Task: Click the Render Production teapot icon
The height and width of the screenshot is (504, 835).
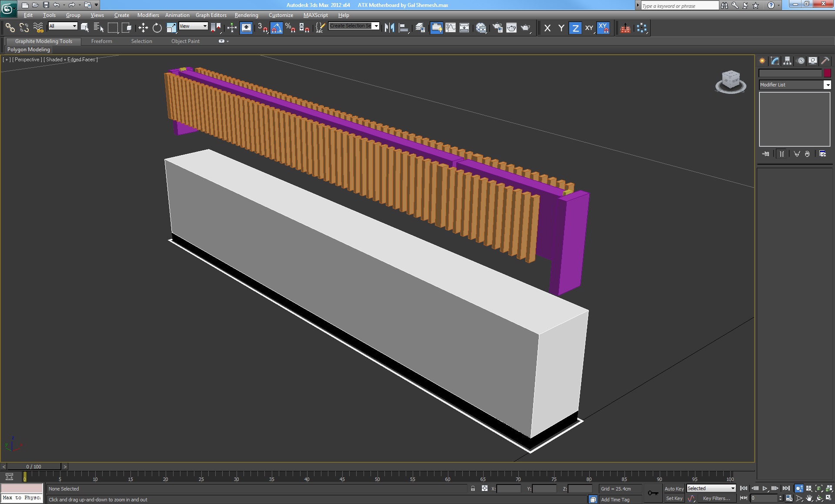Action: [x=526, y=28]
